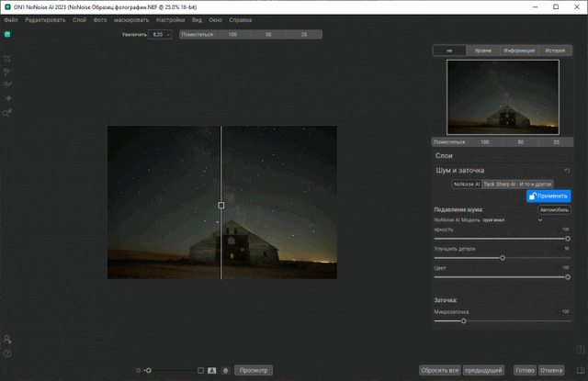Click the ON1 app logo icon
This screenshot has height=381, width=588.
point(7,34)
